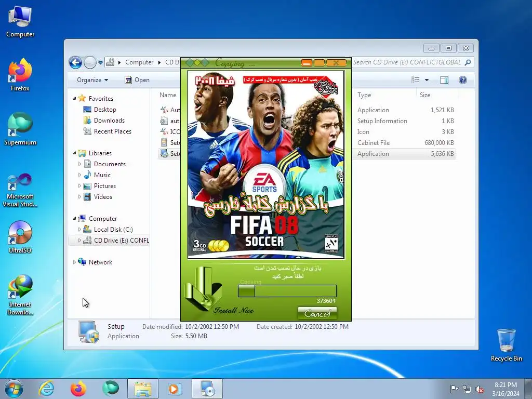Click the Windows Start button

(x=14, y=389)
